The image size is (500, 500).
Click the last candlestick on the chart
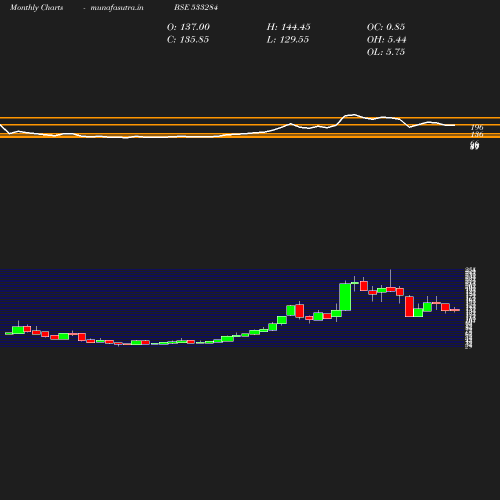455,310
